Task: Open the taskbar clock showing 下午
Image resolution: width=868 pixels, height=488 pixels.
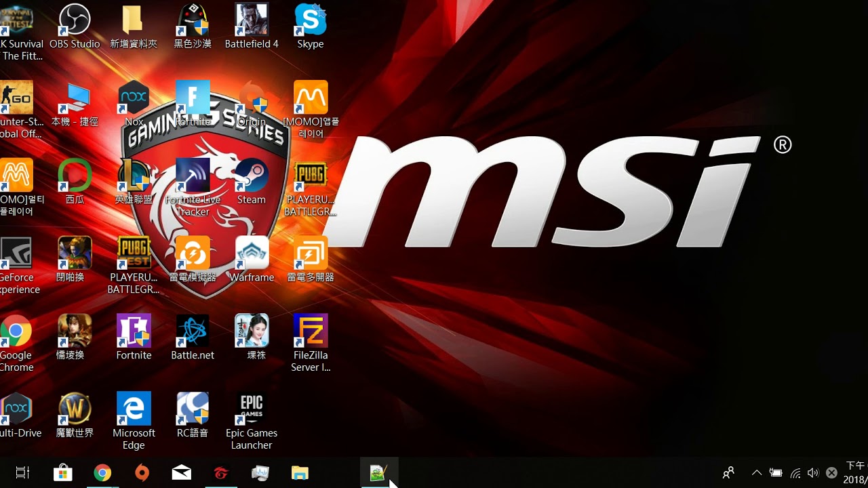Action: point(856,473)
